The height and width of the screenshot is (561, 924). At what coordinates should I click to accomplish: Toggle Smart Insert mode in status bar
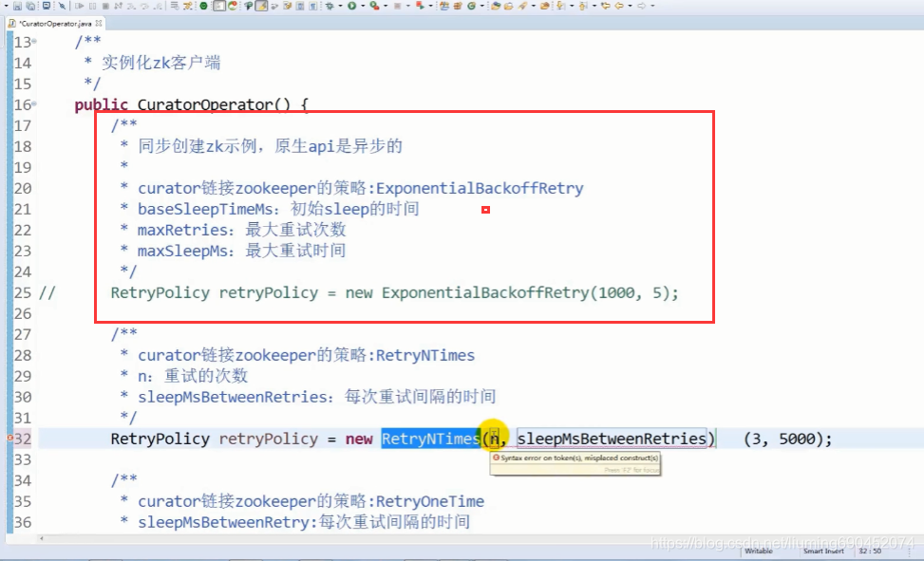[822, 551]
